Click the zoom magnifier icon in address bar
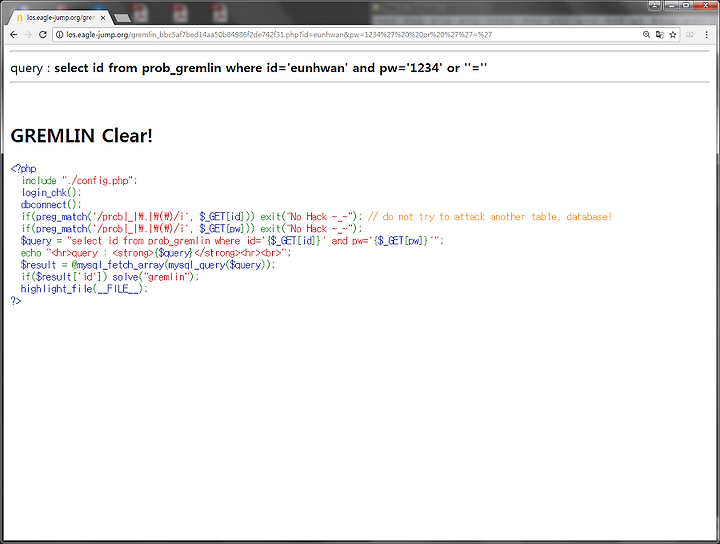Image resolution: width=720 pixels, height=544 pixels. [x=646, y=34]
